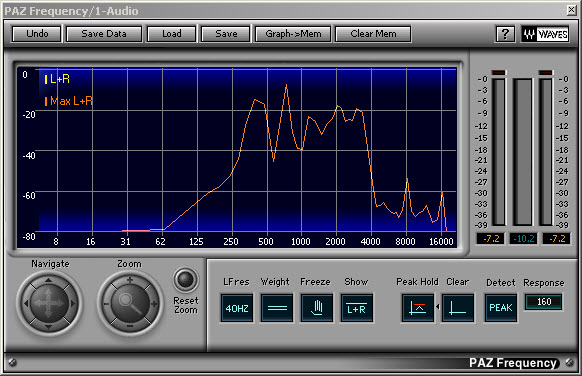The width and height of the screenshot is (582, 376).
Task: Click the left level meter bar
Action: [499, 151]
